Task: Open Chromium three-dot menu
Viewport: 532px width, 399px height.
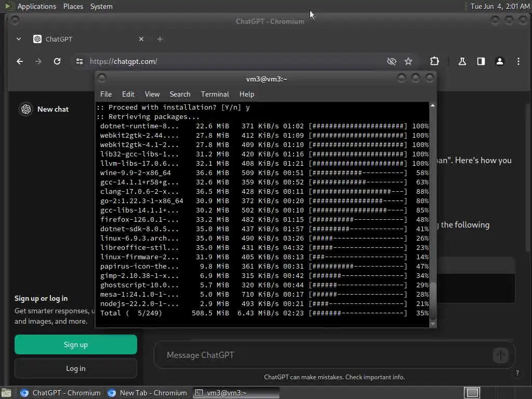Action: (x=518, y=61)
